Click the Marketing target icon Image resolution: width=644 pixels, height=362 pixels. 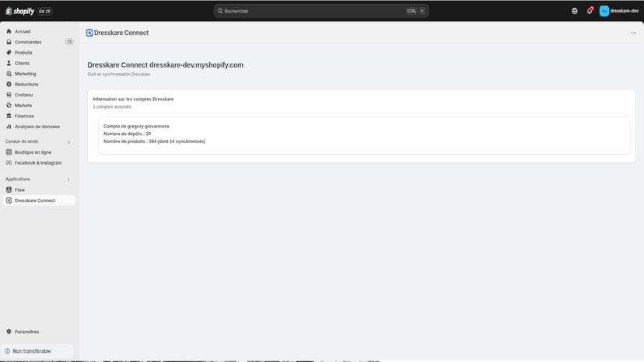9,74
